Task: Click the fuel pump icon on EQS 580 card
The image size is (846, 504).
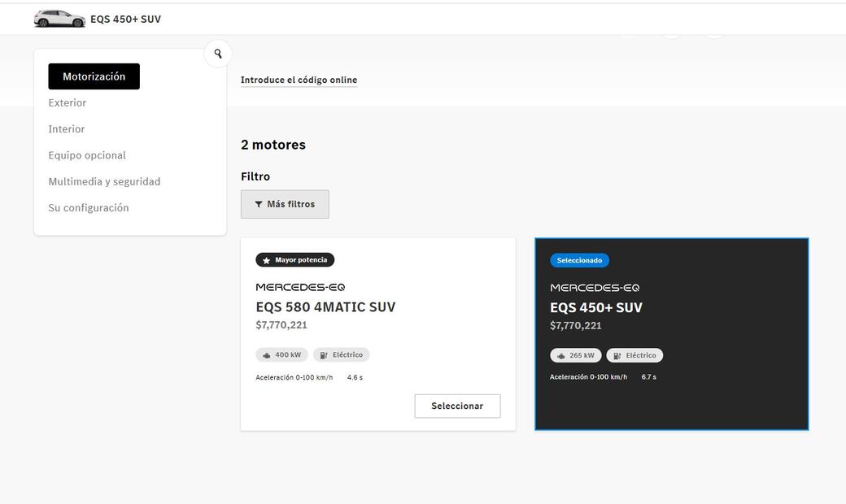Action: [323, 355]
